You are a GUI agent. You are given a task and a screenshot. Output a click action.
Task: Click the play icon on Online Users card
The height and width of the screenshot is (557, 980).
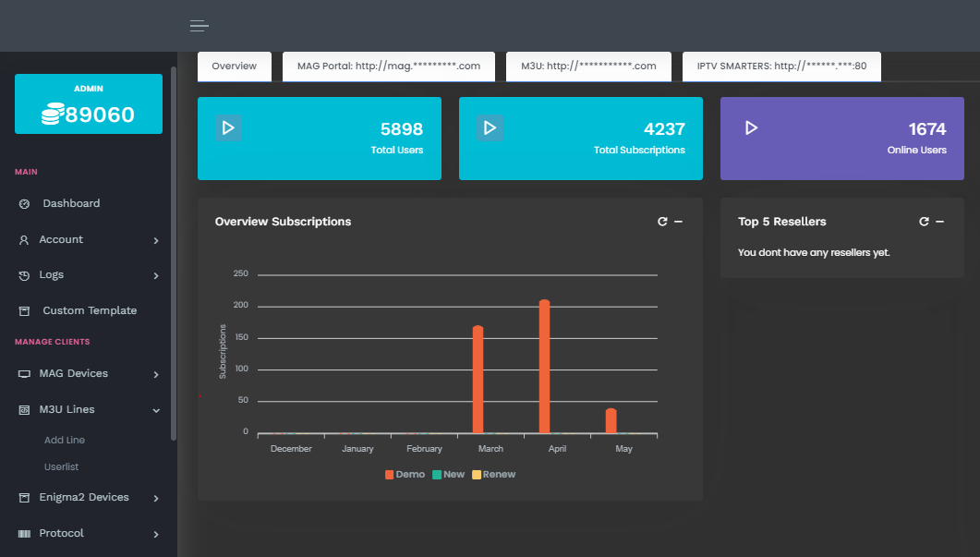pyautogui.click(x=751, y=127)
